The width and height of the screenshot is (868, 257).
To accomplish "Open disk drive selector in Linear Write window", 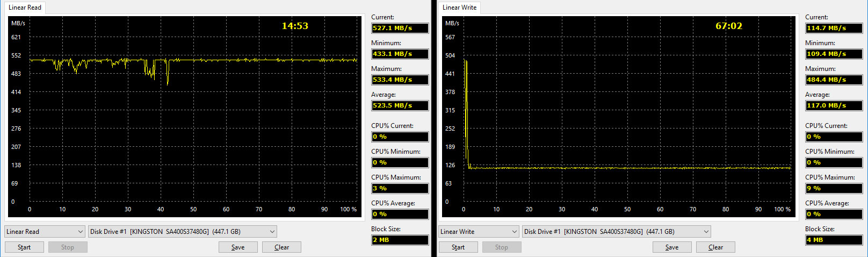I will tap(617, 232).
